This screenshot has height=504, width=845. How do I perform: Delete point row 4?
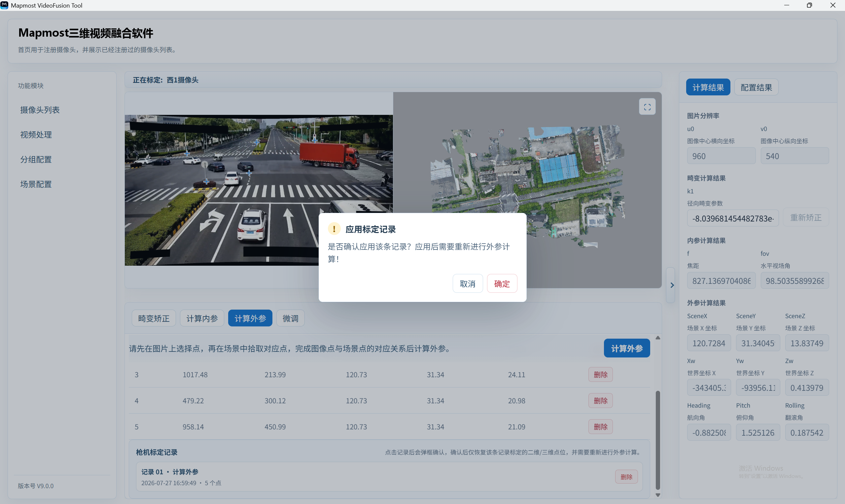600,401
